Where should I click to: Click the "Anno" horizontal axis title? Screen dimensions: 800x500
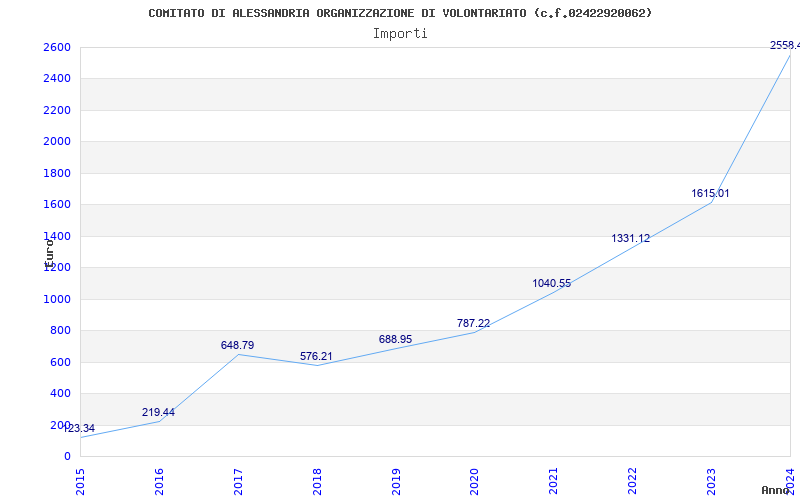tap(778, 490)
